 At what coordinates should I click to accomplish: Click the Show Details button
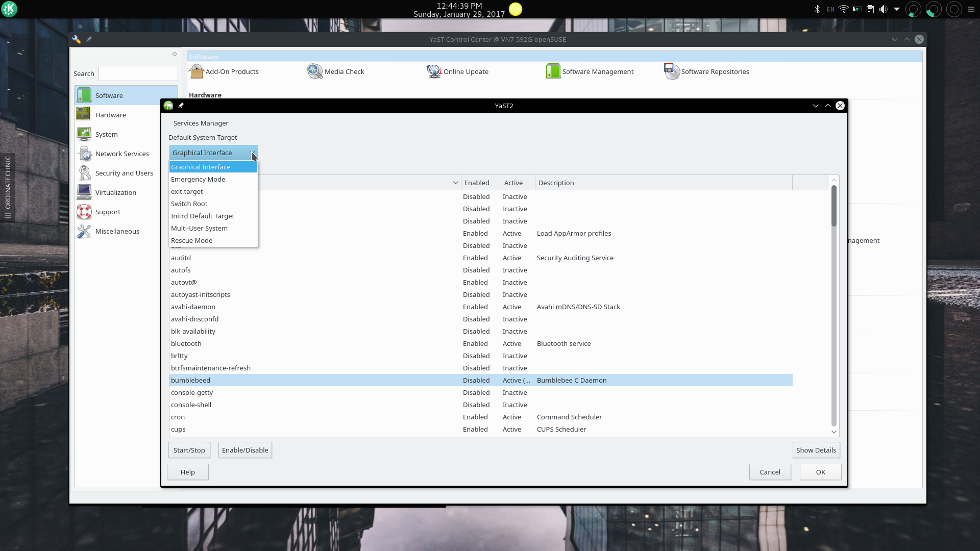click(816, 450)
